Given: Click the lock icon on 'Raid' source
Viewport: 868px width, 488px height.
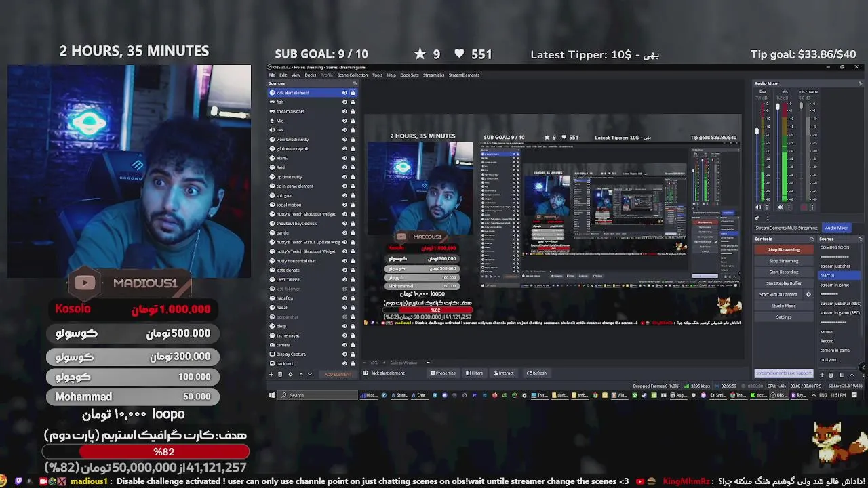Looking at the screenshot, I should click(353, 167).
